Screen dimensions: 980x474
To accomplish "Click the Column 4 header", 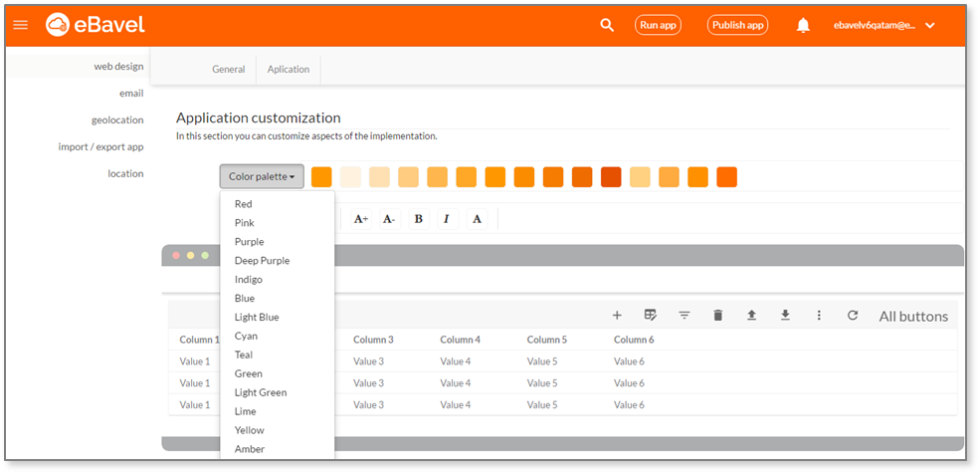I will [460, 340].
